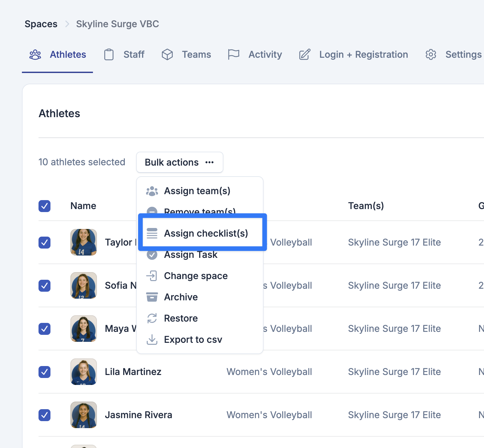Open the Bulk actions dropdown
The image size is (484, 448).
pos(180,162)
